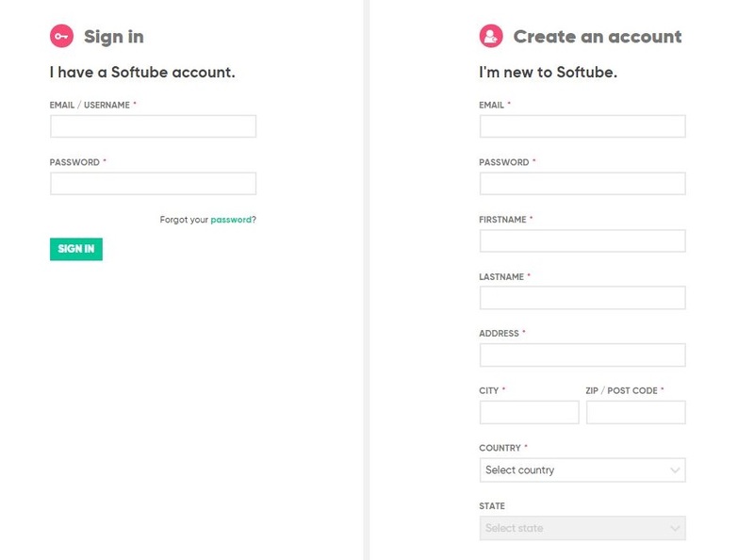Select the new account Password field
Screen dimensions: 754x560
pyautogui.click(x=582, y=184)
